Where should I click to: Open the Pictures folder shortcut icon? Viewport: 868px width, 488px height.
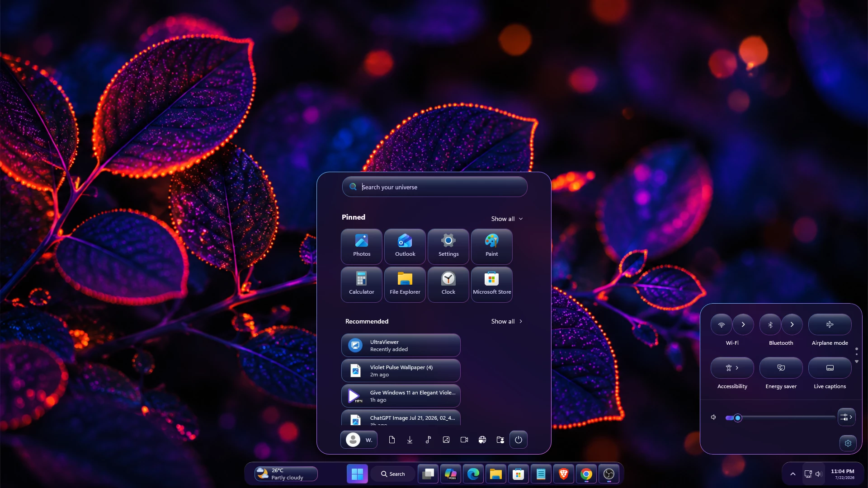coord(446,440)
